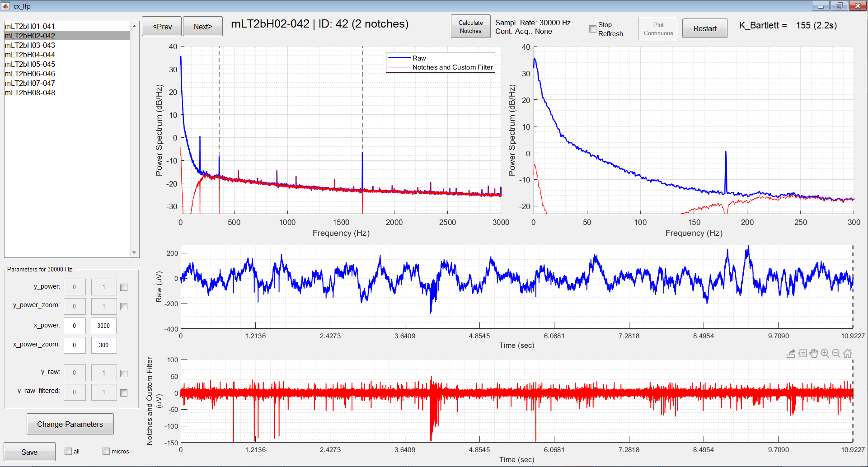868x467 pixels.
Task: Tick the y_raw checkbox
Action: 124,374
